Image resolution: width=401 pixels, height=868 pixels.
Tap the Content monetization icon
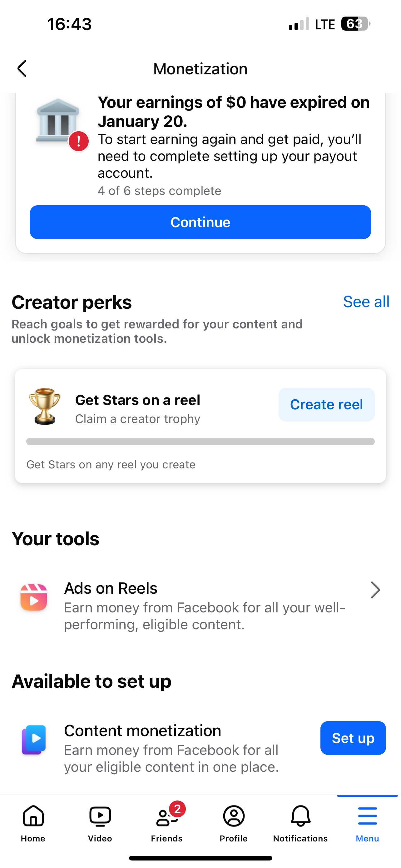[x=34, y=740]
